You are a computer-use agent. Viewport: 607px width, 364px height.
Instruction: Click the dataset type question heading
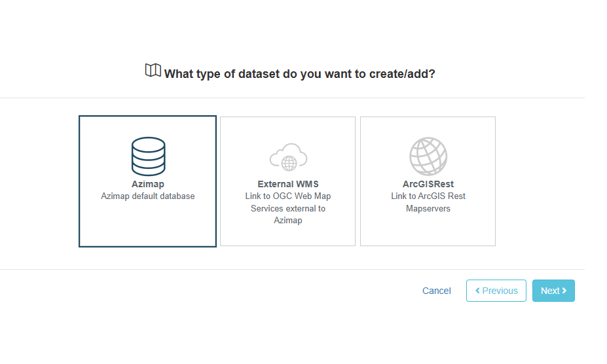[x=300, y=74]
